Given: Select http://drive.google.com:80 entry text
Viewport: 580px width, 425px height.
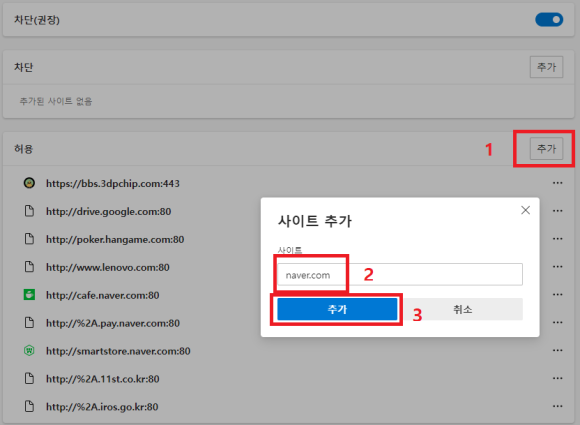Looking at the screenshot, I should point(108,212).
